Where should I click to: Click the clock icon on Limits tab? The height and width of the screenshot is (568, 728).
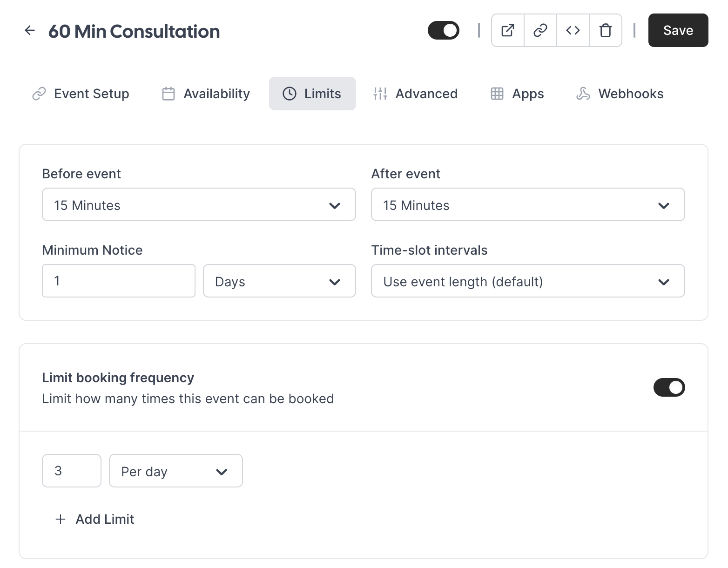click(290, 94)
